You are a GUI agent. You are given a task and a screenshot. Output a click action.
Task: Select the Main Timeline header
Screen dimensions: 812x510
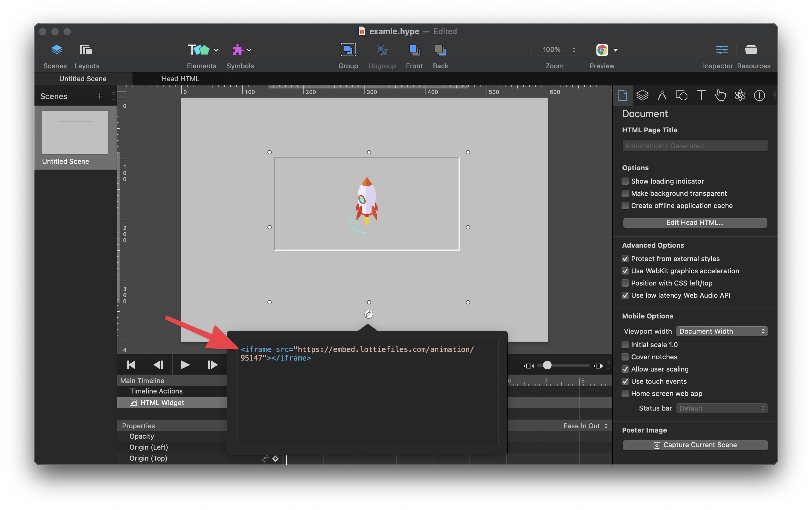pyautogui.click(x=172, y=381)
